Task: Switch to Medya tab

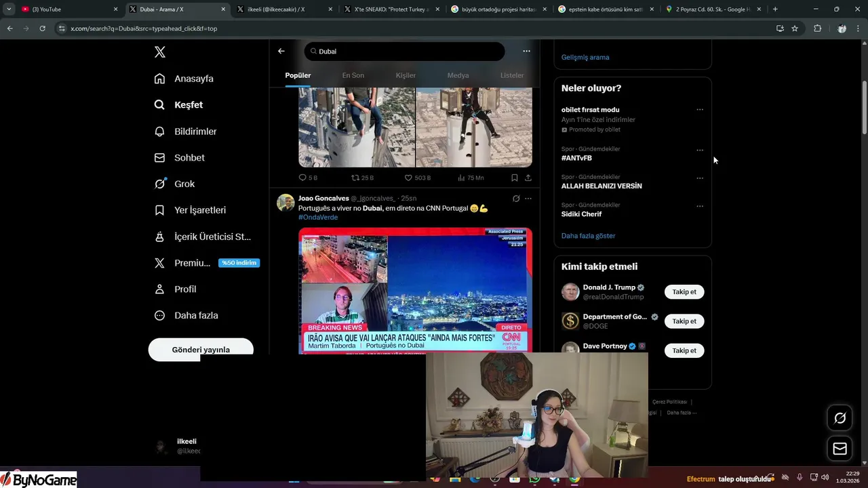Action: pos(458,75)
